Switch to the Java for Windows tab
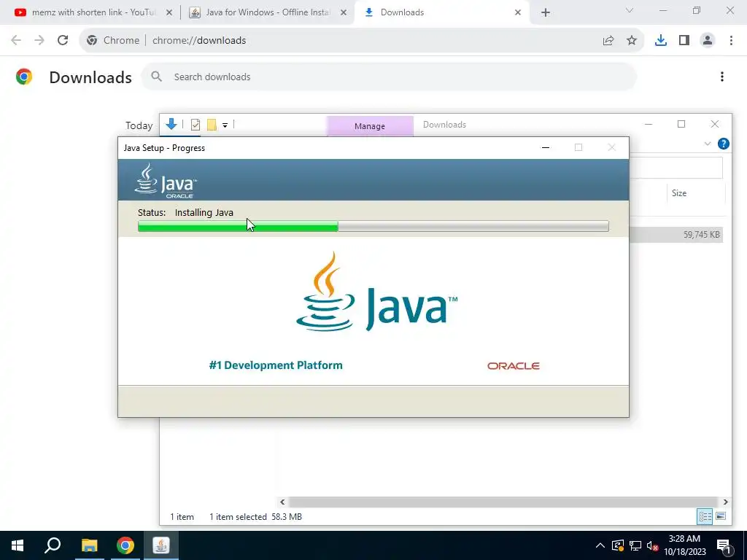Image resolution: width=747 pixels, height=560 pixels. (x=267, y=12)
